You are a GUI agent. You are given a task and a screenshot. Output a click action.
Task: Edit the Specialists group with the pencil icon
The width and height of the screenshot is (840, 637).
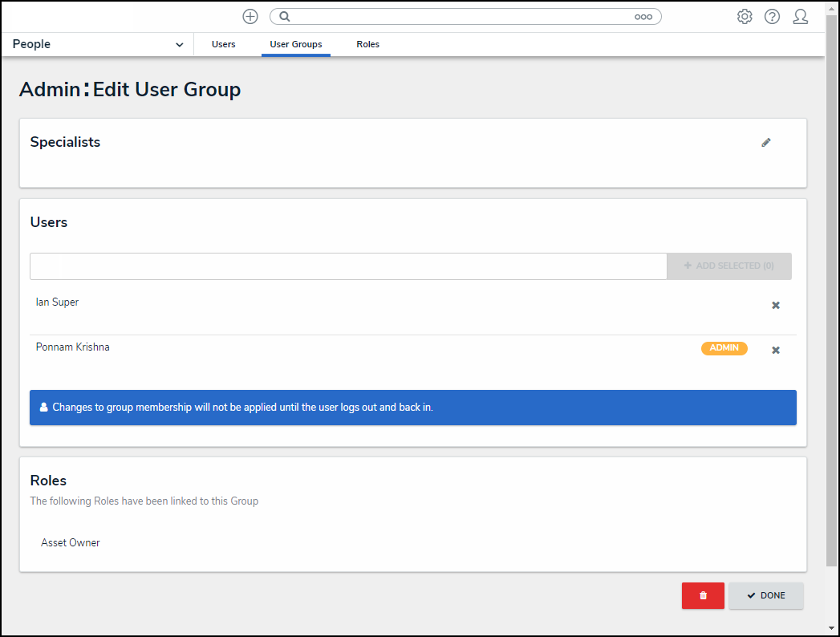(x=766, y=143)
